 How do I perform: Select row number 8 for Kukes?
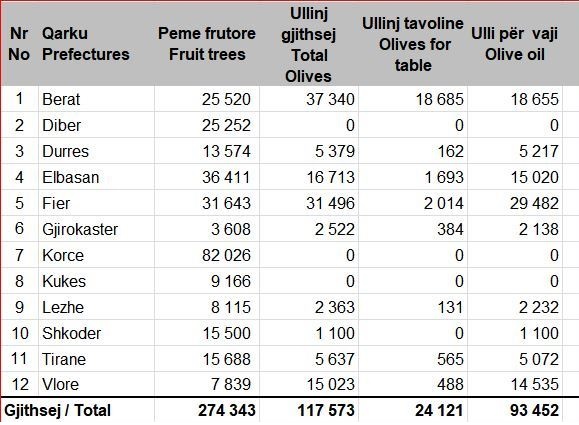[20, 281]
